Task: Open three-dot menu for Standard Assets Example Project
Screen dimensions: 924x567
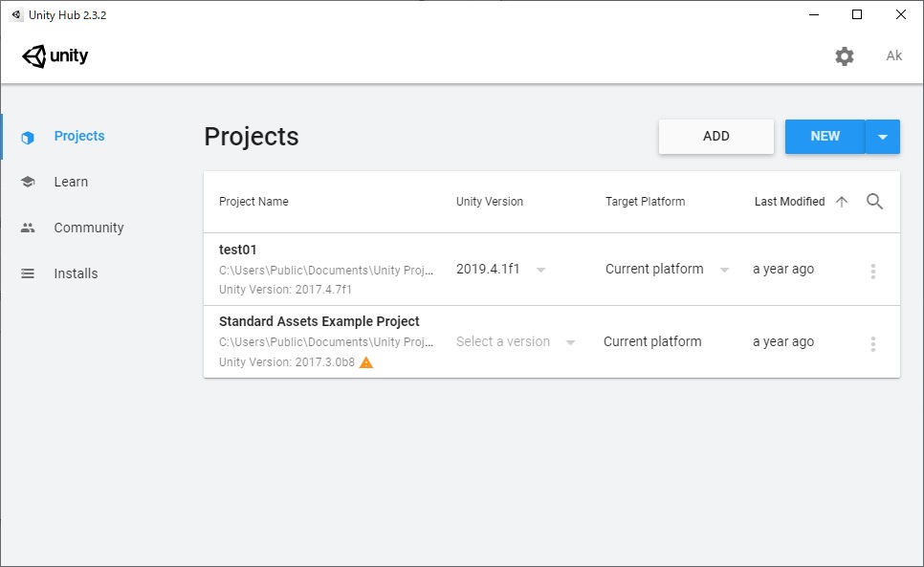Action: 872,344
